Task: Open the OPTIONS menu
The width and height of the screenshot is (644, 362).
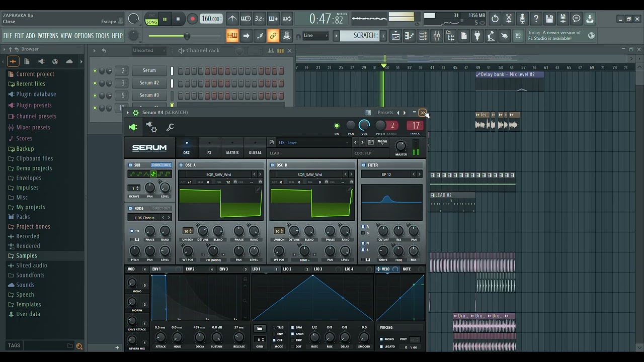Action: pyautogui.click(x=84, y=36)
